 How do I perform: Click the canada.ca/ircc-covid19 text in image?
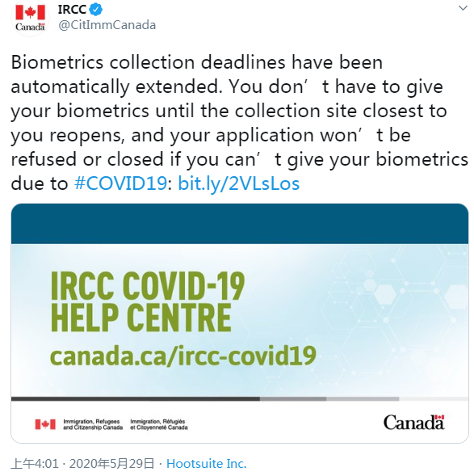click(x=182, y=356)
